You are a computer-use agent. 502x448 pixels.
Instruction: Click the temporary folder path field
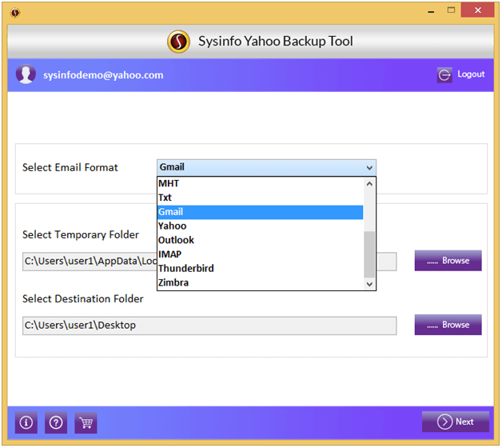(x=209, y=262)
